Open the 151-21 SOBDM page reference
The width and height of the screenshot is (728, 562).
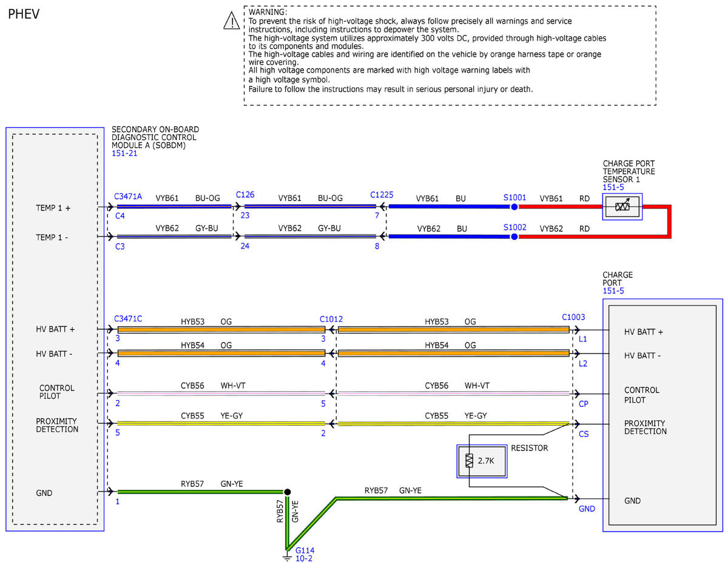pos(124,153)
